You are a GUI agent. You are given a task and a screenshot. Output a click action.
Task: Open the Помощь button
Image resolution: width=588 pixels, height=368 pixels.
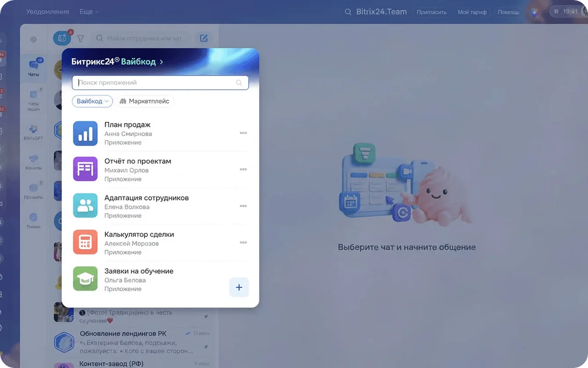[x=509, y=12]
